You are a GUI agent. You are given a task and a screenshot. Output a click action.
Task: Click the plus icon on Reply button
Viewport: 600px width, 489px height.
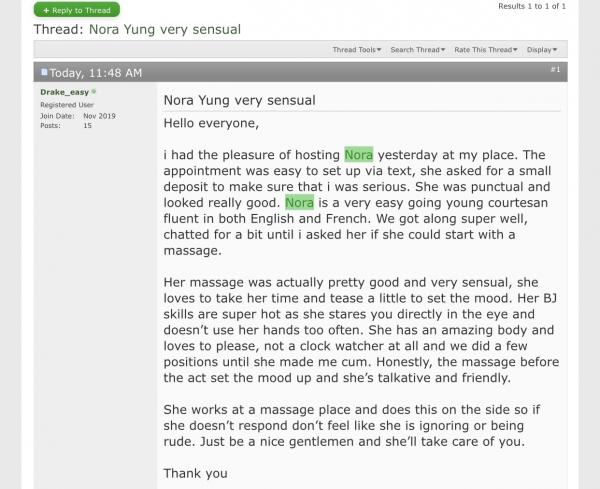point(46,10)
